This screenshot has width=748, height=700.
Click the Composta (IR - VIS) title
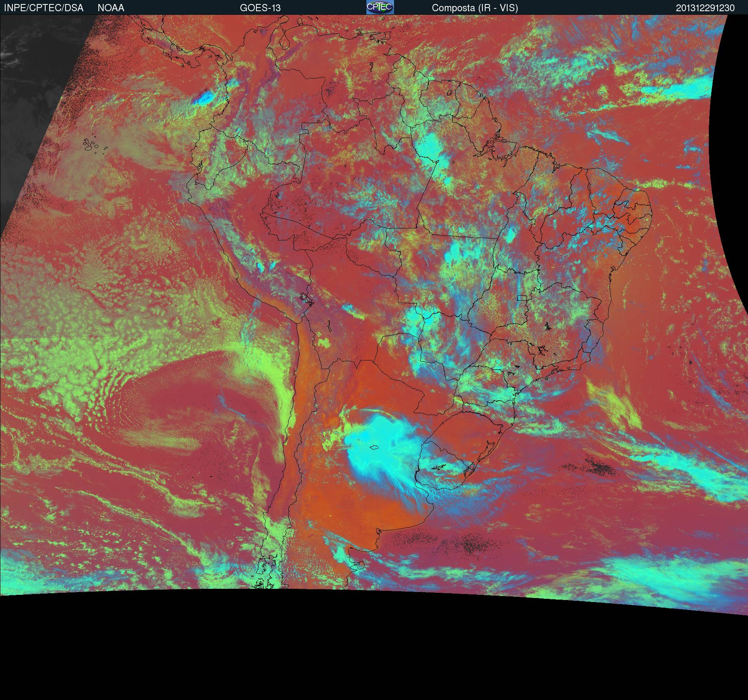[x=475, y=8]
